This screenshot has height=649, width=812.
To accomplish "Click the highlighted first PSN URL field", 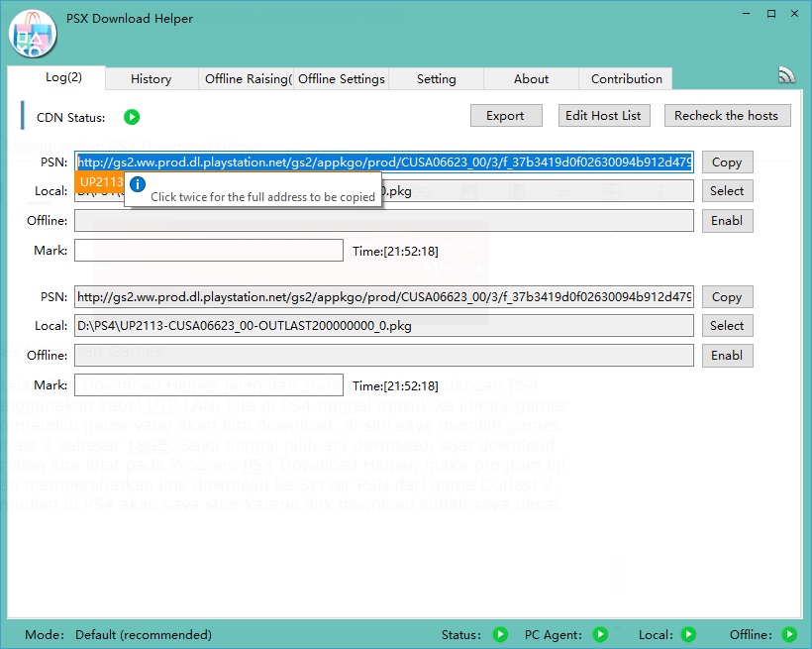I will pos(384,162).
